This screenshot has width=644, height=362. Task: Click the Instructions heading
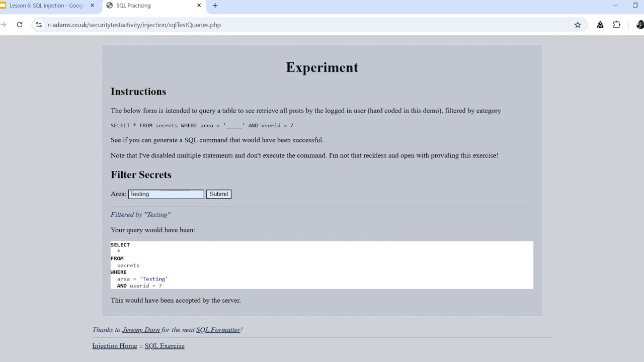coord(138,92)
